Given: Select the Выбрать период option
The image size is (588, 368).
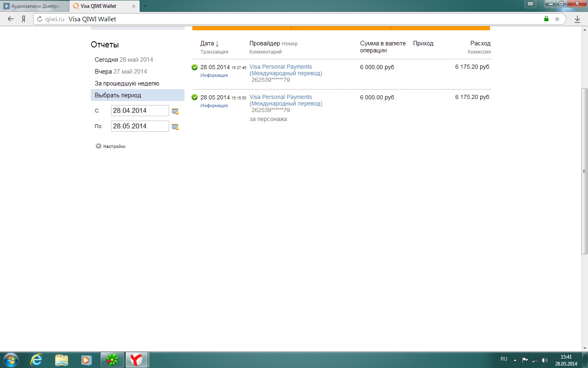Looking at the screenshot, I should pos(138,95).
